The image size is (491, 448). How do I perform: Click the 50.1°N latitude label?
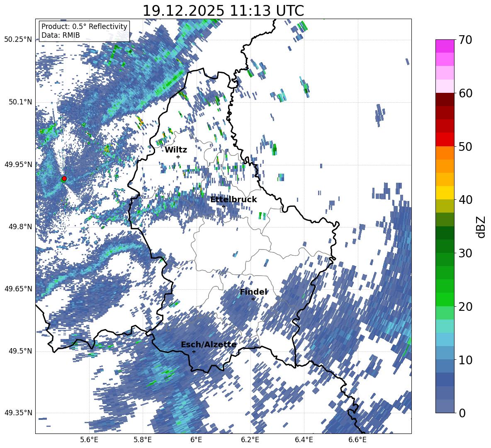tap(20, 102)
